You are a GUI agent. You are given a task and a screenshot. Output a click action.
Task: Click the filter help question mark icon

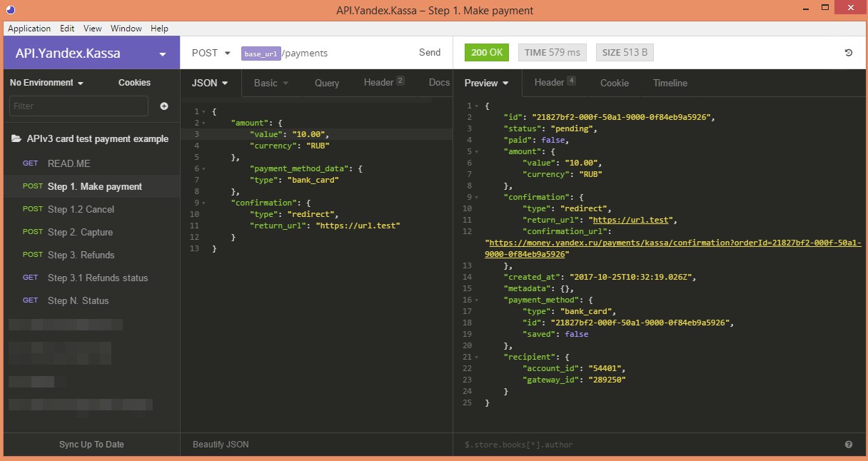[849, 445]
